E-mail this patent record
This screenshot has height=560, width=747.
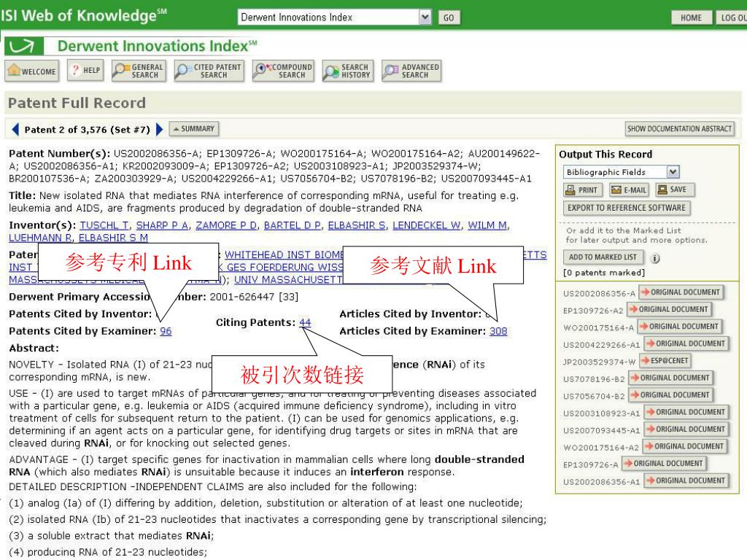point(629,190)
